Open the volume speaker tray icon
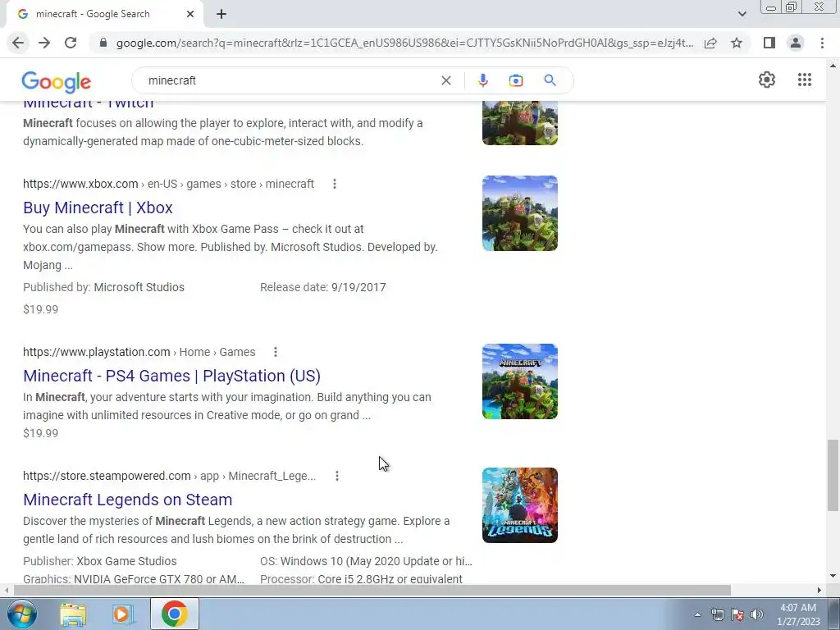The height and width of the screenshot is (630, 840). tap(757, 614)
